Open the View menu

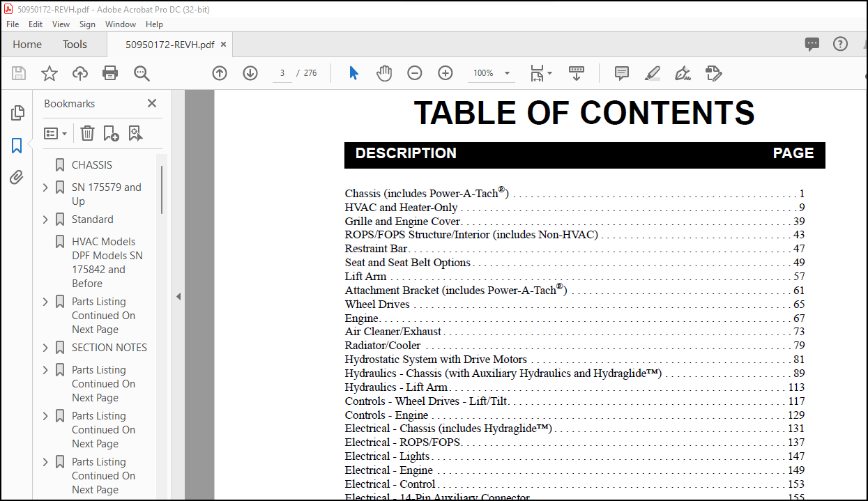tap(61, 24)
